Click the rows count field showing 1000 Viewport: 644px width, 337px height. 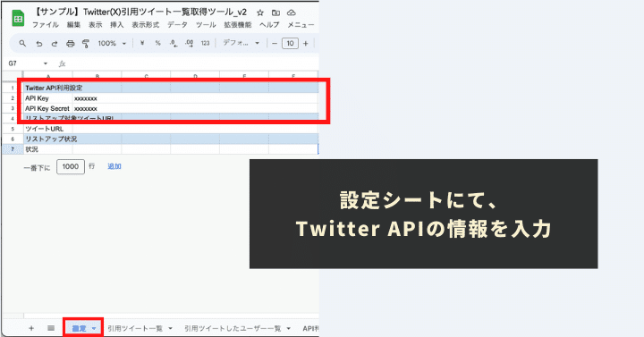[x=71, y=166]
